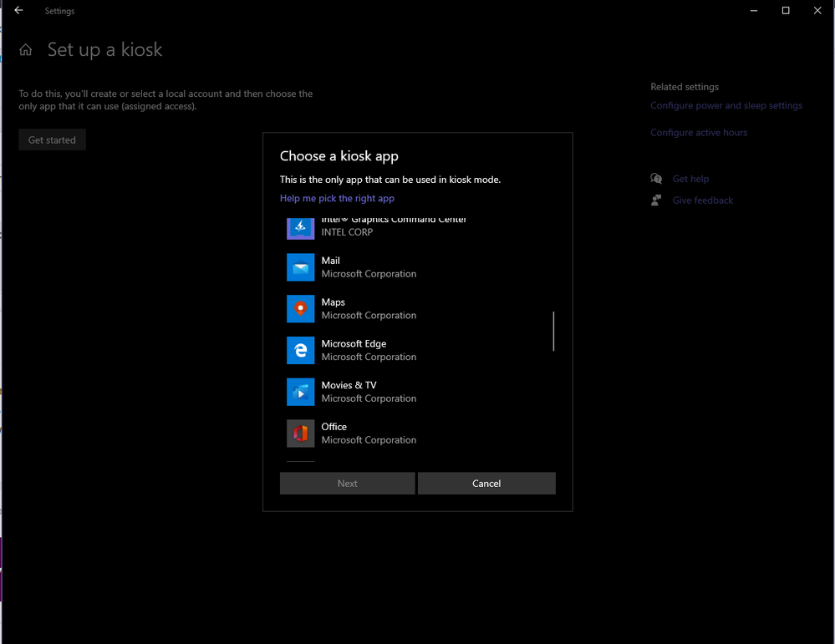
Task: Select 'Microsoft Edge' list entry text
Action: coord(354,343)
